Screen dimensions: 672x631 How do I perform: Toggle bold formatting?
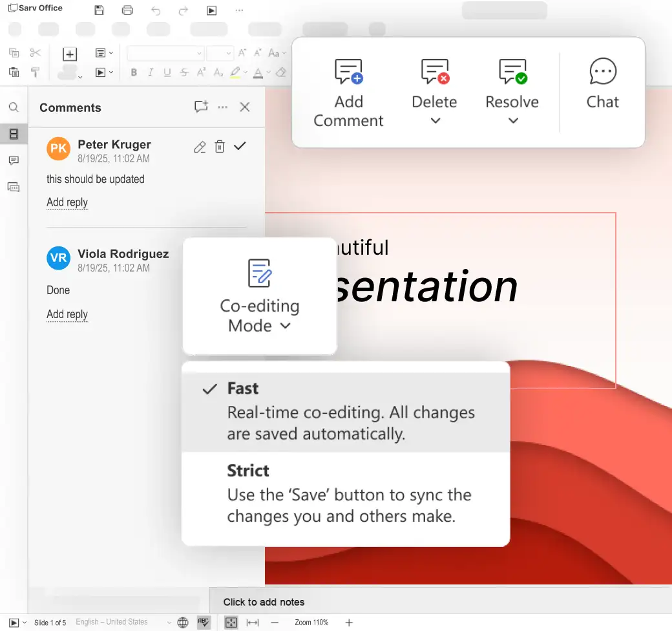click(x=134, y=72)
